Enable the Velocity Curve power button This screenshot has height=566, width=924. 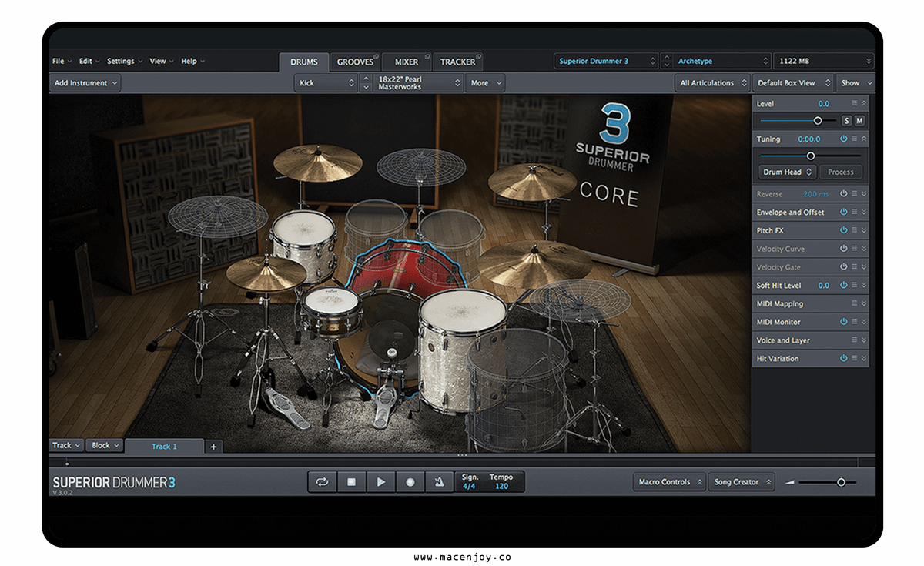(x=844, y=249)
